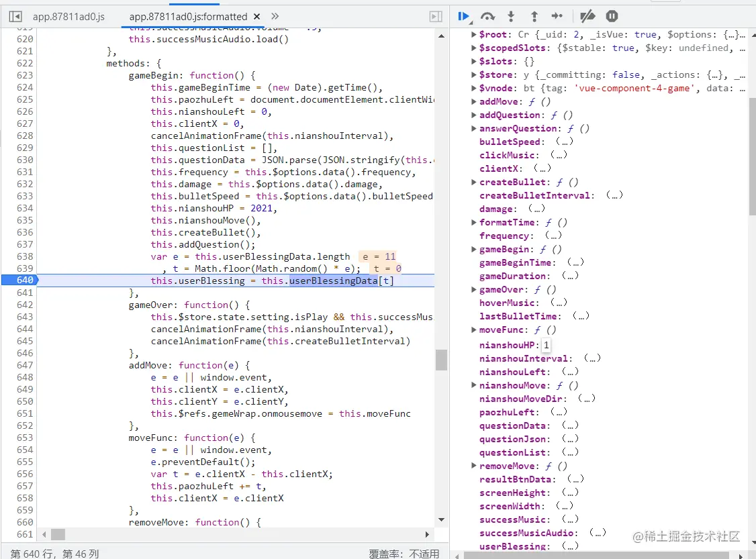The width and height of the screenshot is (756, 559).
Task: Click 'createBulletInterval' property in scope
Action: tap(535, 195)
